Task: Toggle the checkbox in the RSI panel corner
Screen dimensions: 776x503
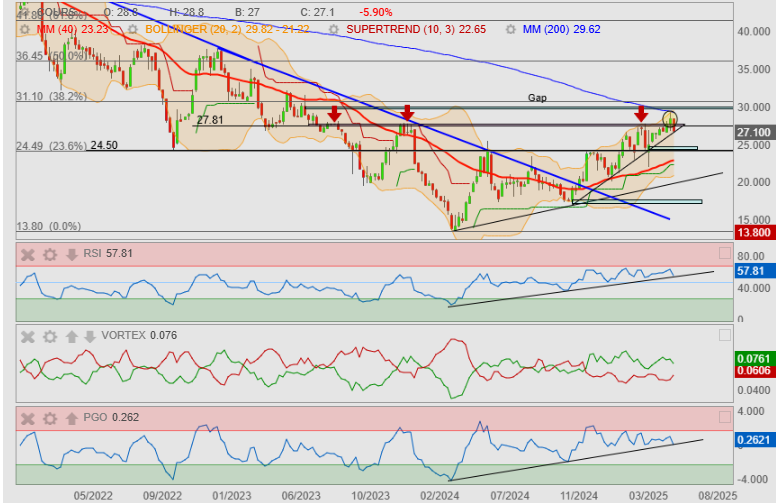Action: pyautogui.click(x=725, y=253)
